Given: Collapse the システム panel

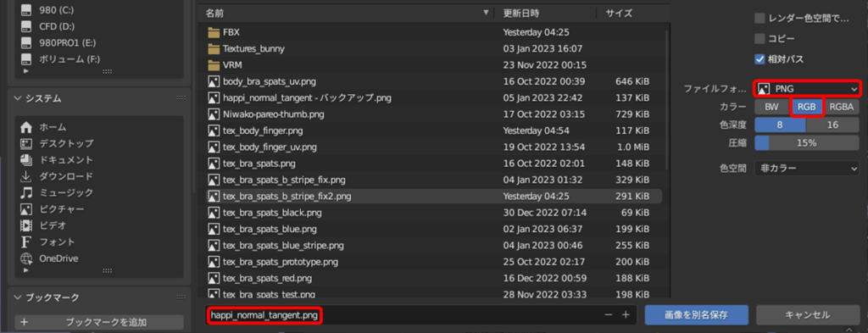Looking at the screenshot, I should point(18,98).
